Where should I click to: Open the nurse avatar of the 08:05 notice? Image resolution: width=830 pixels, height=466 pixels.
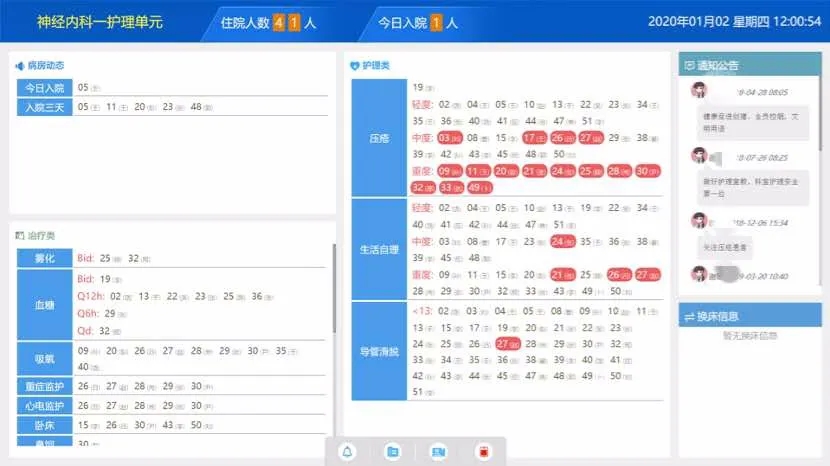(699, 90)
